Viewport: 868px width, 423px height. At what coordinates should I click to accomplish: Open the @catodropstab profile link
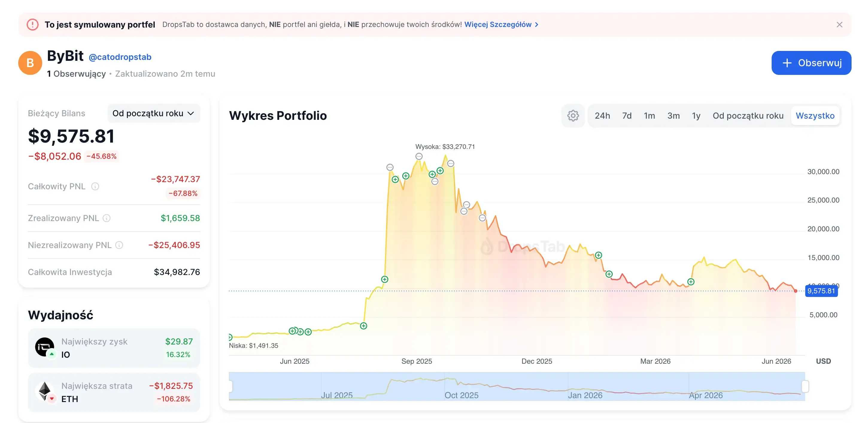pos(120,57)
